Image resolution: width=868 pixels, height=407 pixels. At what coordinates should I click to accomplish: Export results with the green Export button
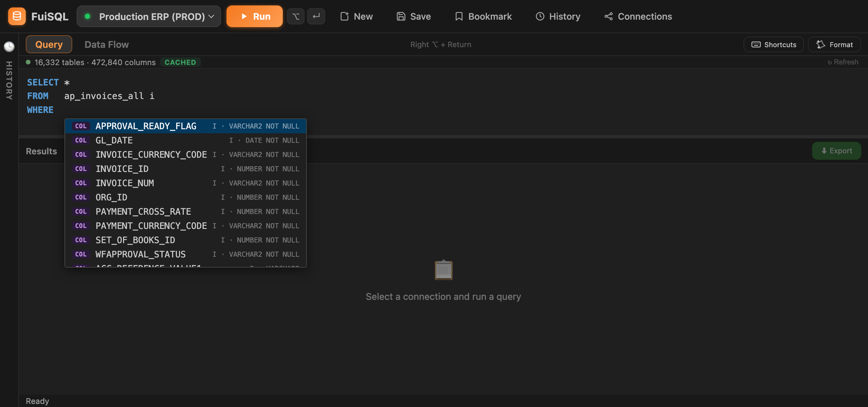pos(836,151)
